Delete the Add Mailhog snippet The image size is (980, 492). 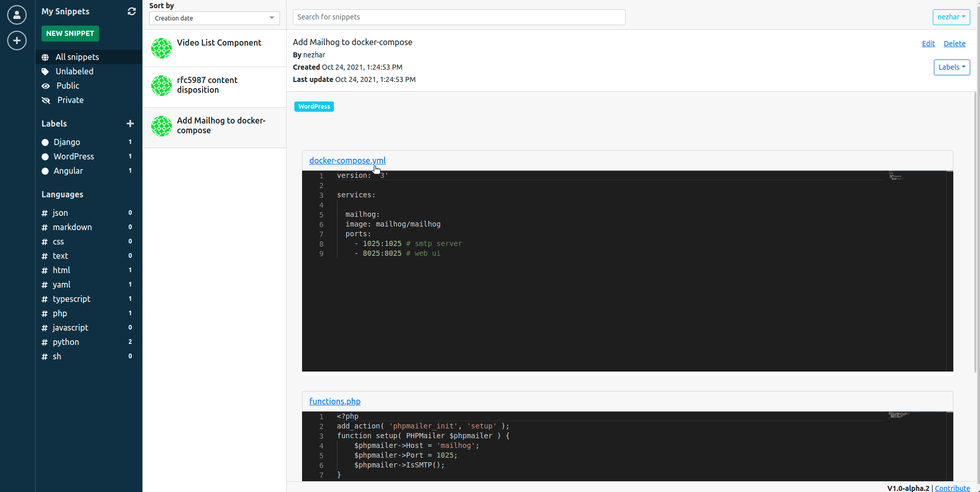(x=954, y=44)
